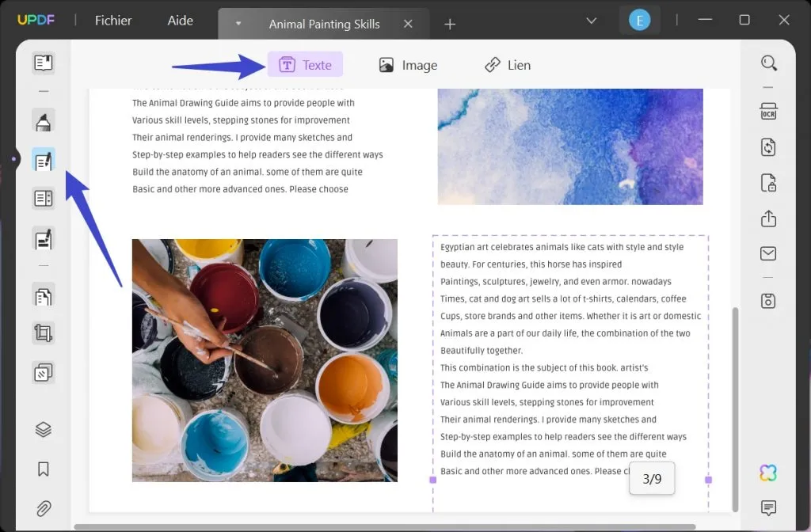Open the UPDF AI assistant
Viewport: 811px width, 532px height.
point(768,473)
